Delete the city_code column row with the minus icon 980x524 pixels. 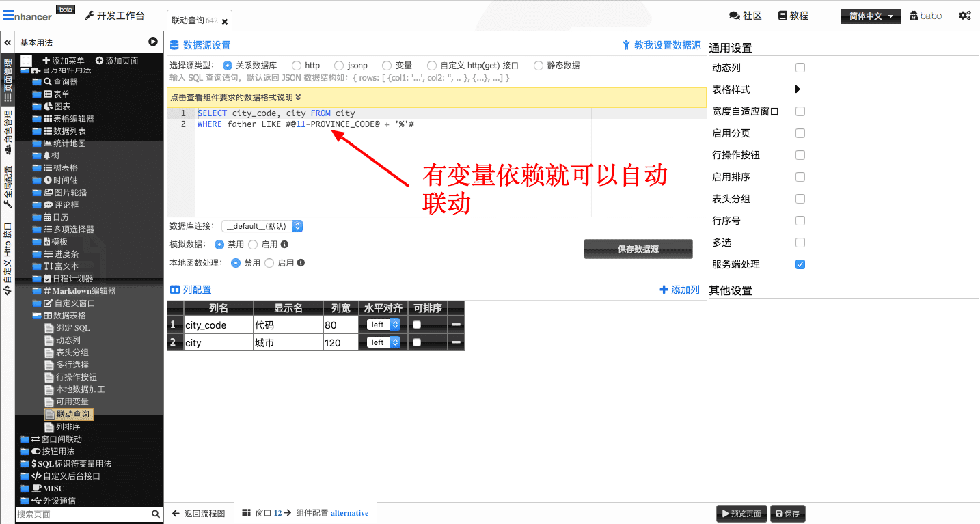click(456, 325)
